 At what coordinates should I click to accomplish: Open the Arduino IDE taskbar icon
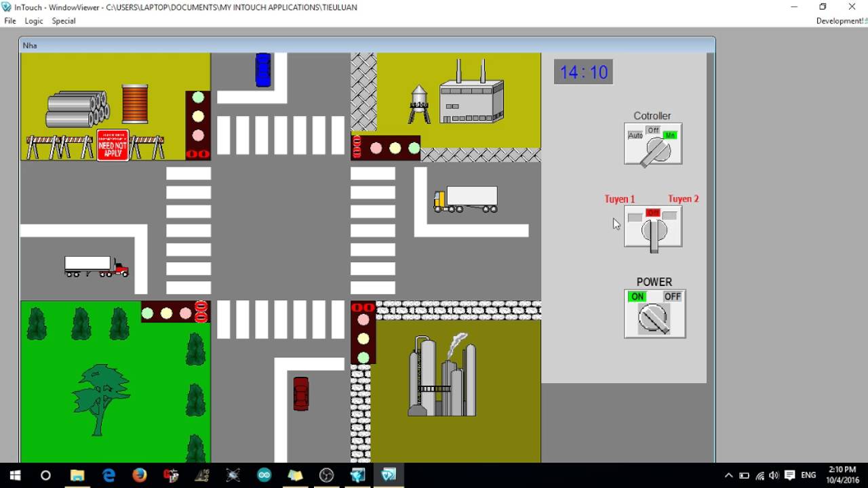click(264, 475)
